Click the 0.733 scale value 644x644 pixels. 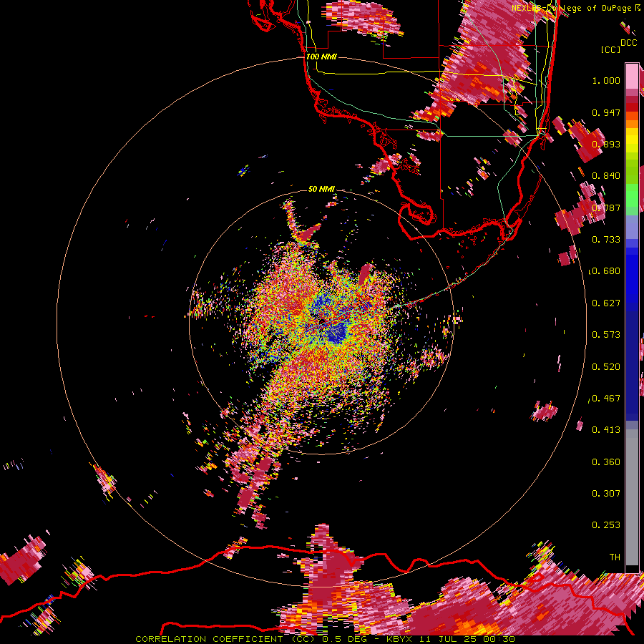(x=606, y=240)
